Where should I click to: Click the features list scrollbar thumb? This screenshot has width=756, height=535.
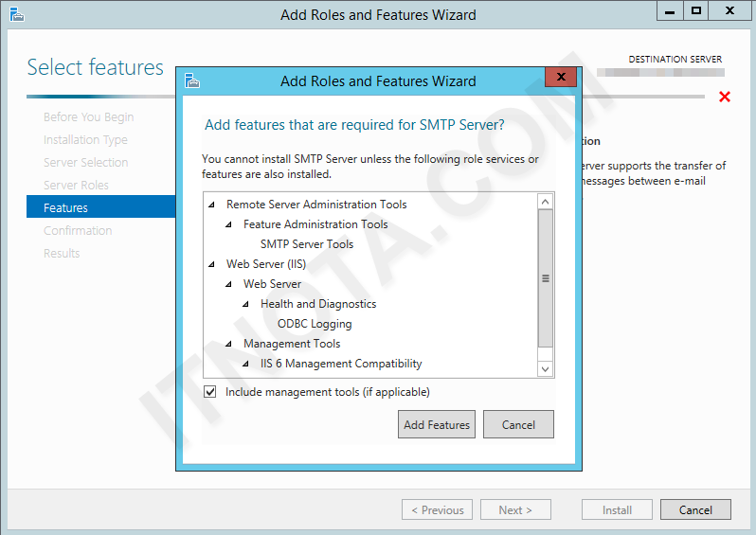pos(546,278)
